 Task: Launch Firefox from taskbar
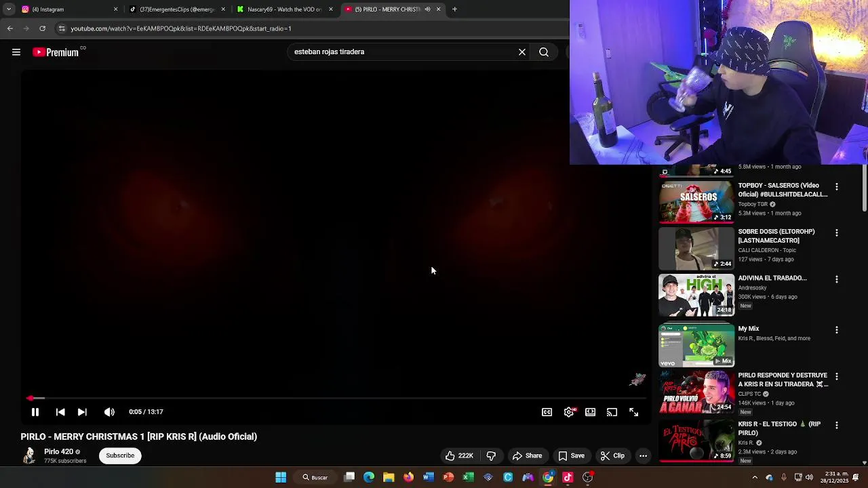point(408,477)
